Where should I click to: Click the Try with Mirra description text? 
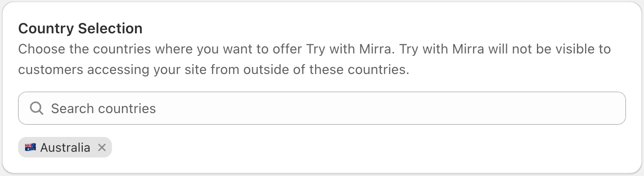314,49
